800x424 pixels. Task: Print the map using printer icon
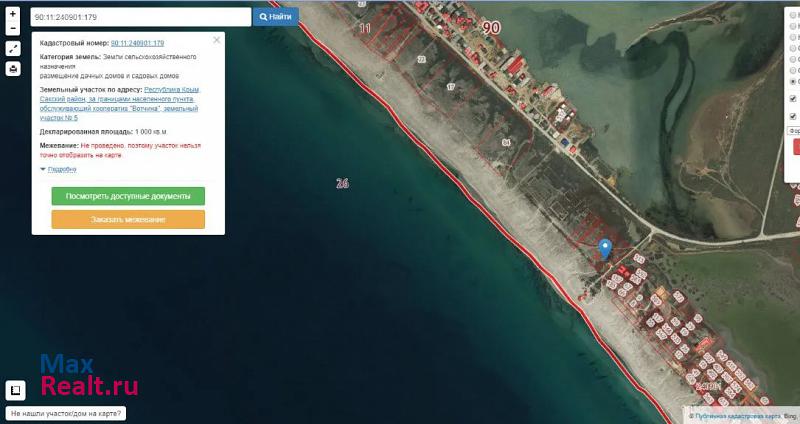[x=13, y=69]
